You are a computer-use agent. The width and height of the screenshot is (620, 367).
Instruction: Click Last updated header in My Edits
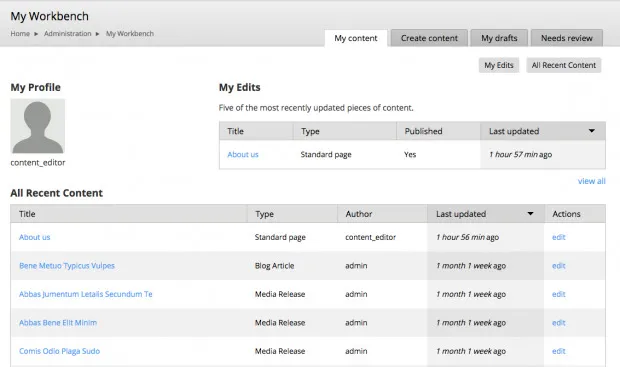(x=514, y=131)
